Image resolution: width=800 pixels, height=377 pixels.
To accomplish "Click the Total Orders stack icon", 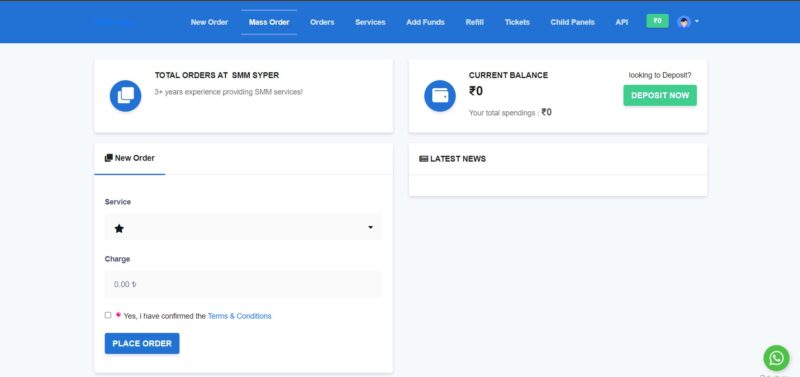I will (x=126, y=96).
